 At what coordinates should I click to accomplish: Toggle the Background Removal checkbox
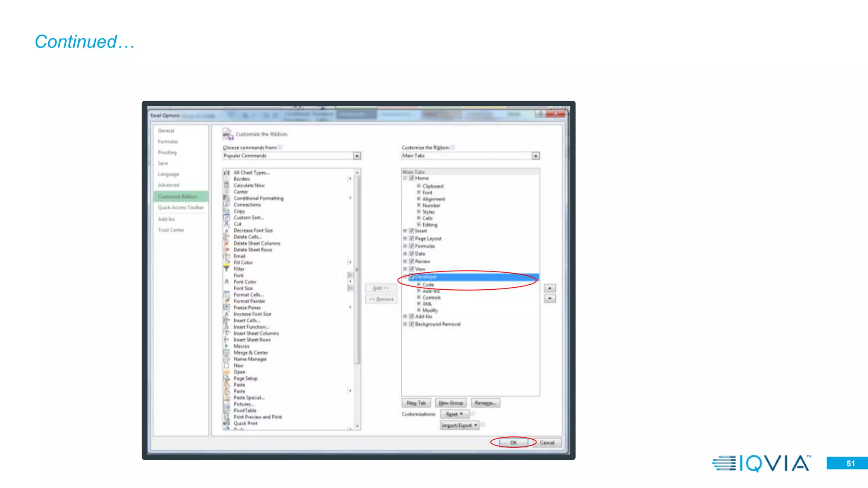click(x=411, y=324)
